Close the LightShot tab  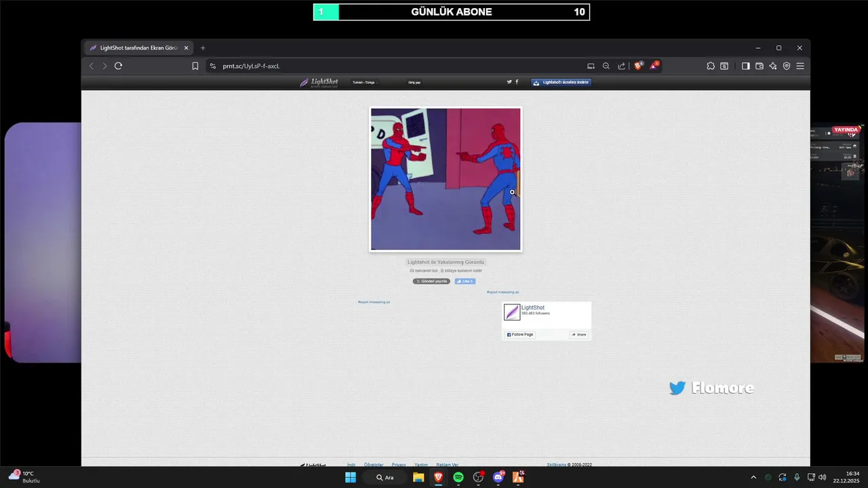pyautogui.click(x=186, y=48)
